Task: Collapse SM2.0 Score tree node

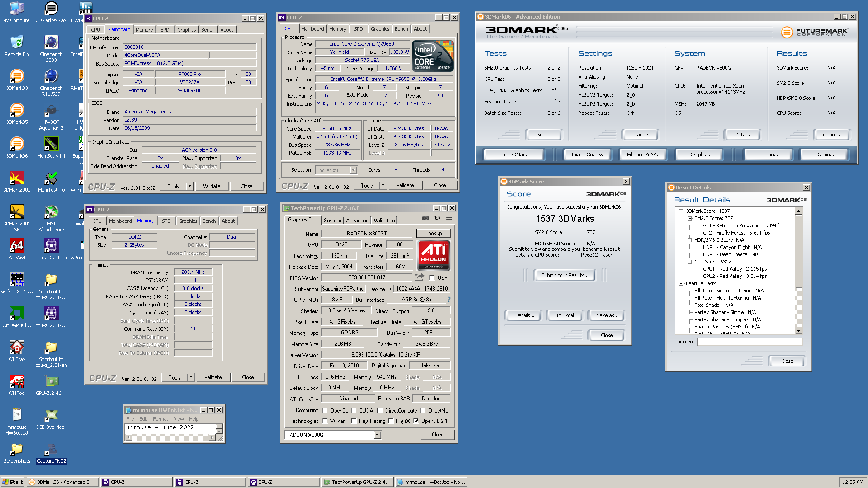Action: tap(689, 218)
